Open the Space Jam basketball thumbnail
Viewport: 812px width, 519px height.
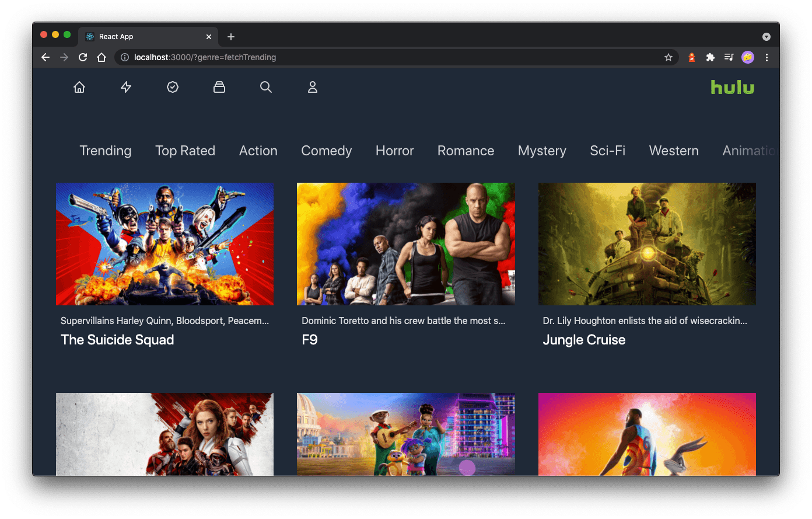(647, 434)
